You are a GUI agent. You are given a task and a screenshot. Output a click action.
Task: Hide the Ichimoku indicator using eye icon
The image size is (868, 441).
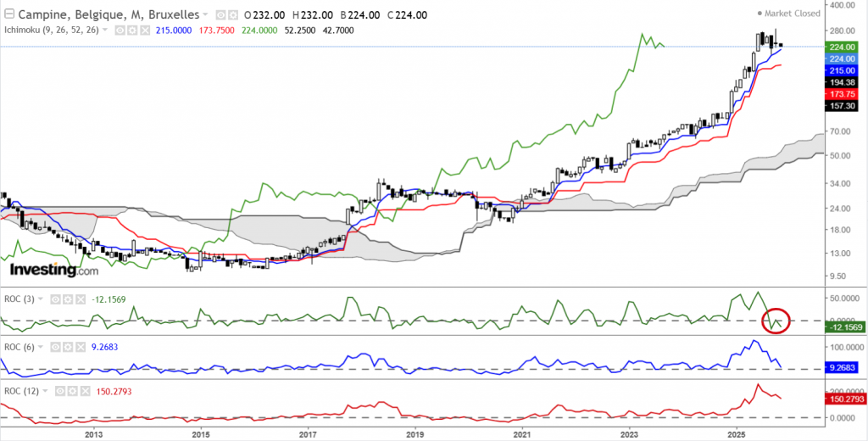pos(120,30)
